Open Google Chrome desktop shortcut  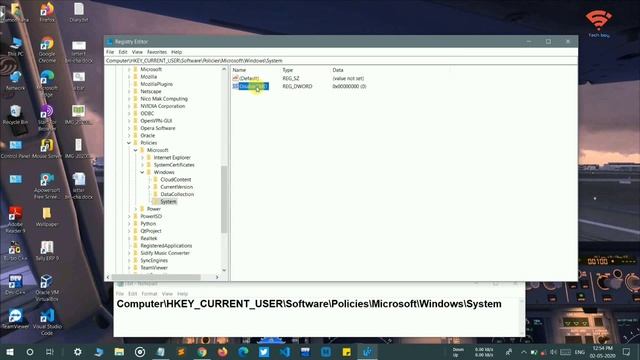click(47, 49)
